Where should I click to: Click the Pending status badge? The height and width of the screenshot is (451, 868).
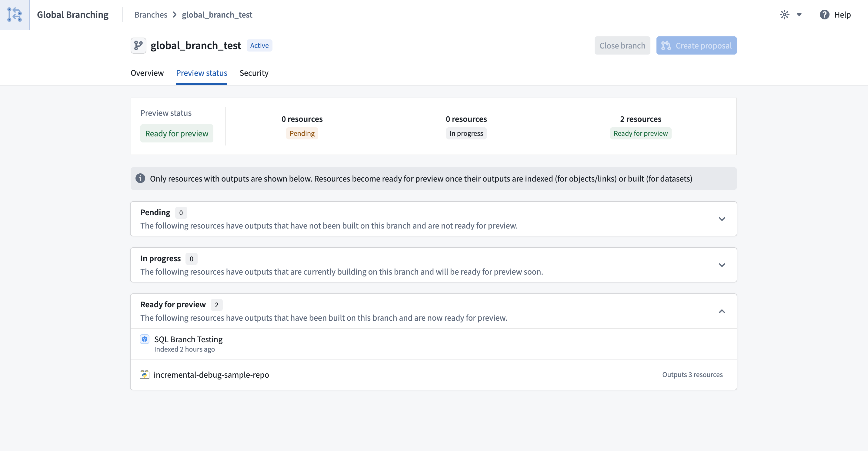[x=302, y=133]
